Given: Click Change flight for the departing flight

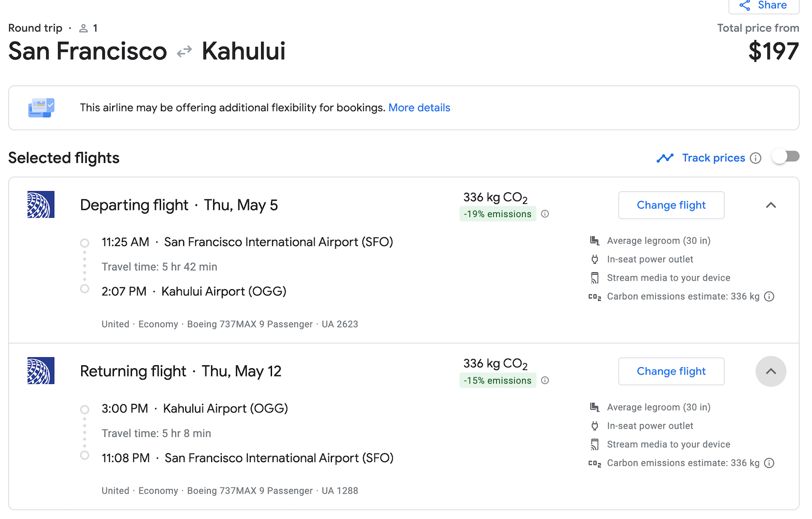Looking at the screenshot, I should (671, 205).
